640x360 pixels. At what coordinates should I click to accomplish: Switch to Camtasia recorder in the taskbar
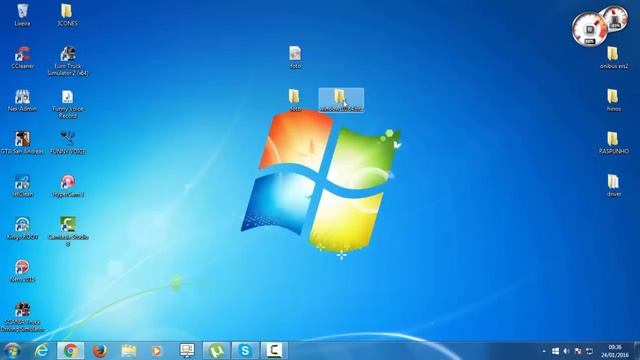pyautogui.click(x=274, y=351)
